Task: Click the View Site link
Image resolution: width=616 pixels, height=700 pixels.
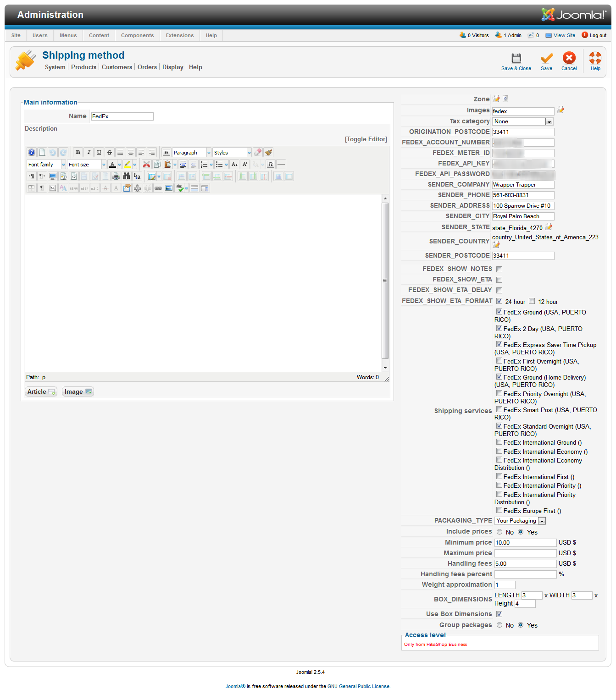Action: click(x=564, y=35)
